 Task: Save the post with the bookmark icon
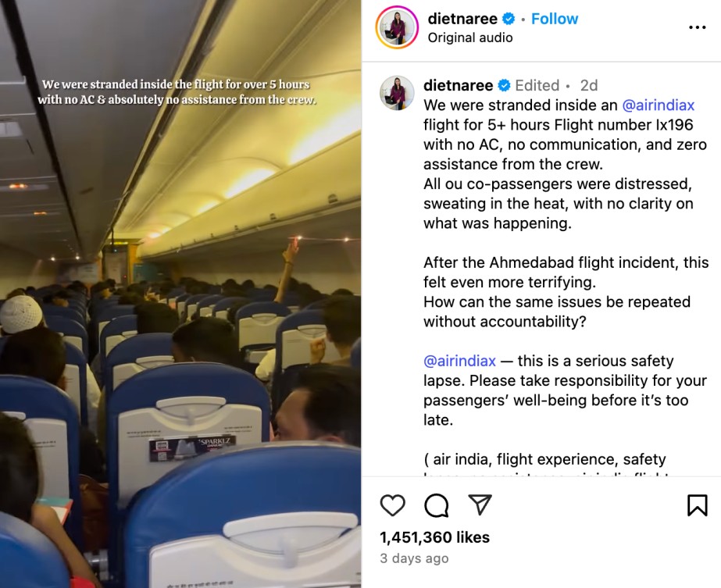point(697,505)
